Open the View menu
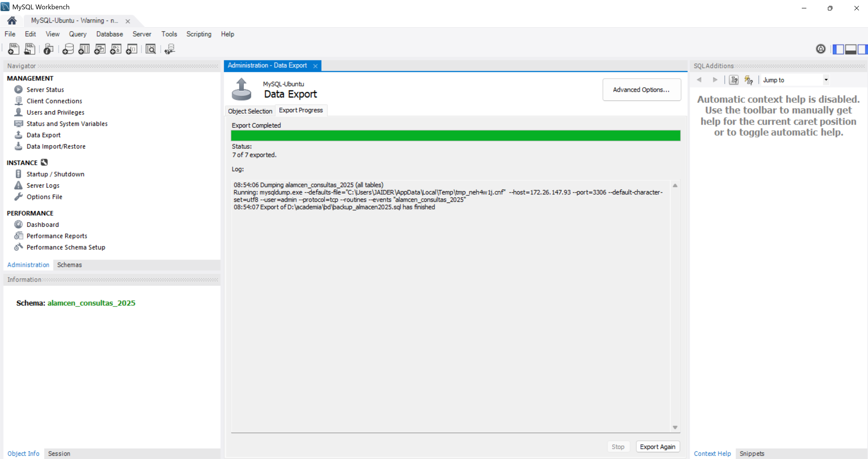This screenshot has height=459, width=868. (x=53, y=34)
